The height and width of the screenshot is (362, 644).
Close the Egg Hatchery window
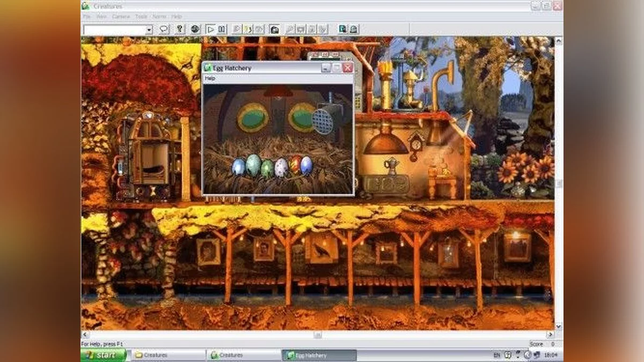click(x=347, y=68)
